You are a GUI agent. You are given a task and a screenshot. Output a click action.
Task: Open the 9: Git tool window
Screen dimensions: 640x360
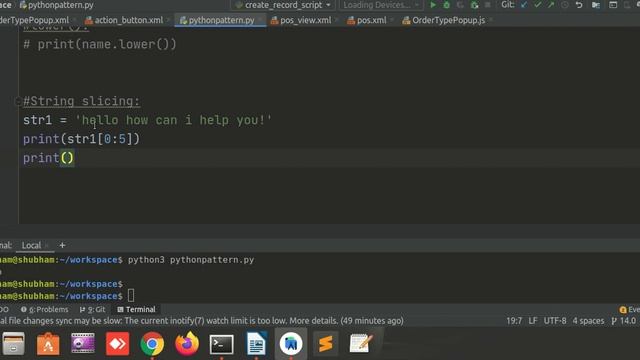point(93,309)
